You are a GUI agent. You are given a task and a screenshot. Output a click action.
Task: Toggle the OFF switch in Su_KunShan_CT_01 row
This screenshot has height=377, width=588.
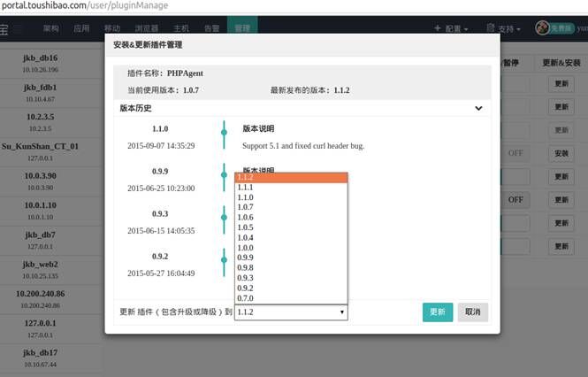tap(515, 153)
